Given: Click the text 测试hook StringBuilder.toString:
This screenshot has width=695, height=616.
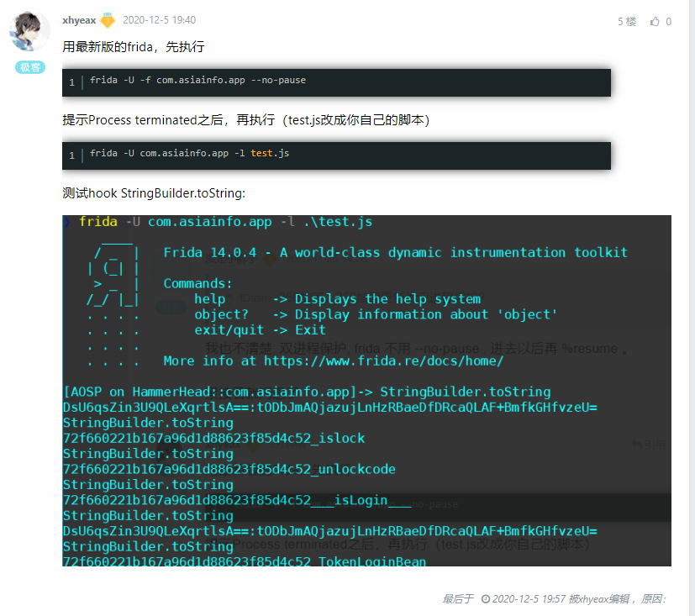Looking at the screenshot, I should [154, 193].
